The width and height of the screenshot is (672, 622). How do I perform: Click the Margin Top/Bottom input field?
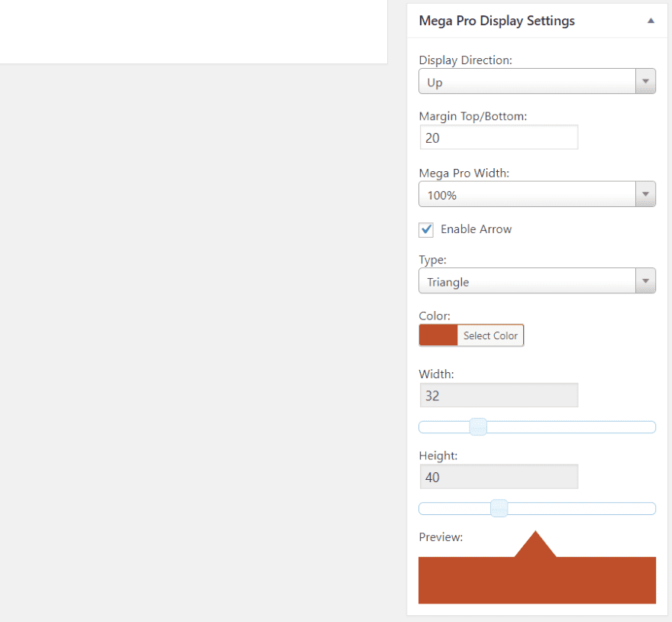pos(499,138)
